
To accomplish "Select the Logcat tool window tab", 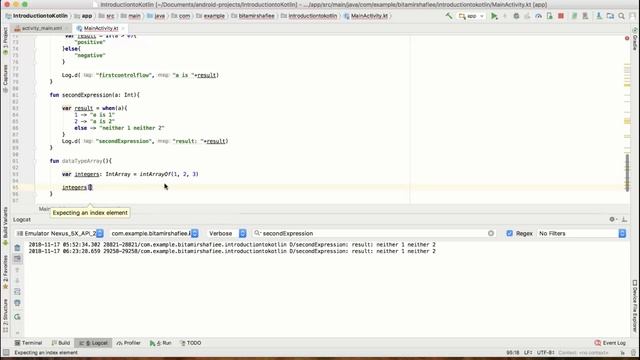I will [x=93, y=343].
